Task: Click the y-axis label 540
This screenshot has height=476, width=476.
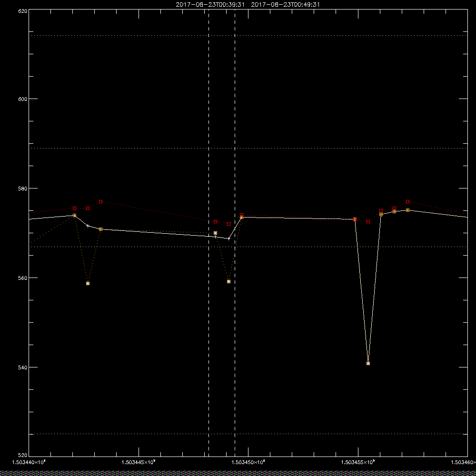Action: click(24, 367)
